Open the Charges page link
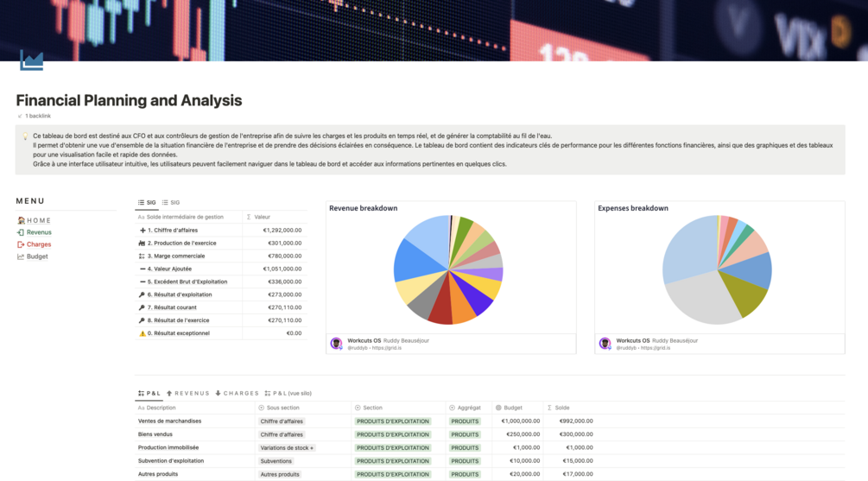The width and height of the screenshot is (868, 481). tap(39, 244)
